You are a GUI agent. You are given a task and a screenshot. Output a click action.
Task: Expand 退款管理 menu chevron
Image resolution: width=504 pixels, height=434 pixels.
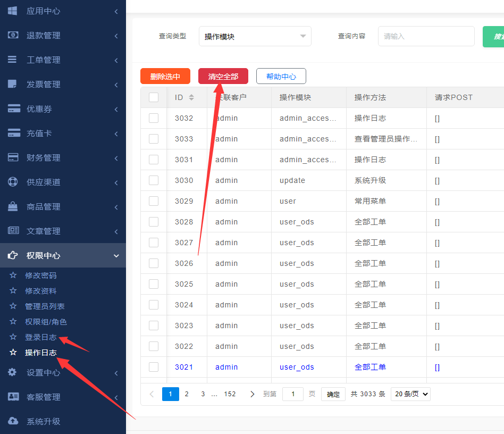pyautogui.click(x=116, y=36)
